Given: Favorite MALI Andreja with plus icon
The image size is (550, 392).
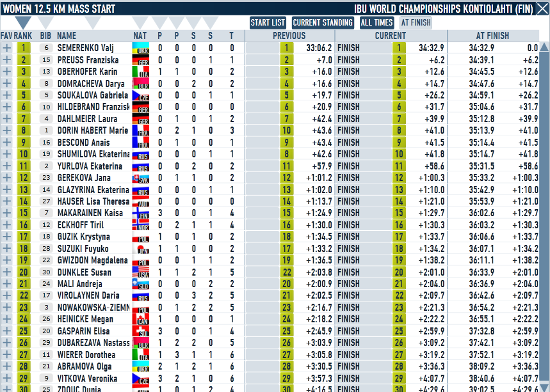Looking at the screenshot, I should pyautogui.click(x=6, y=284).
